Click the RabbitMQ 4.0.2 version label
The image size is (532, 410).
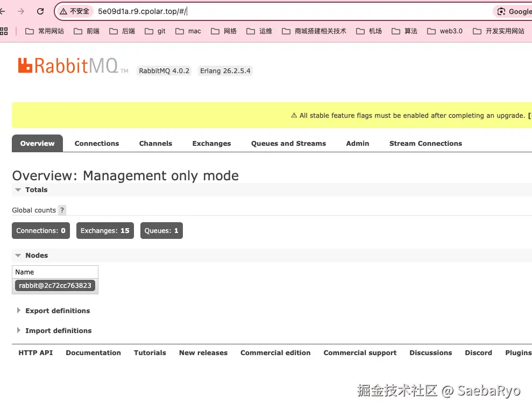point(164,70)
